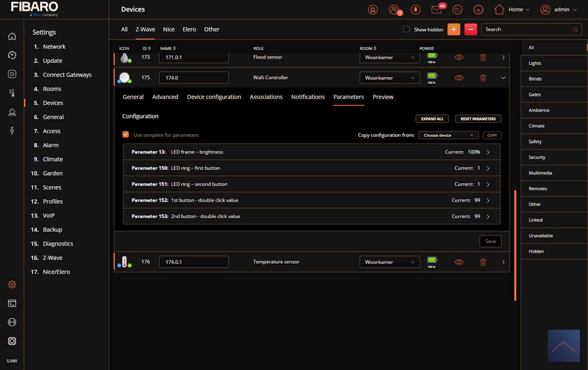Enable the Show hidden checkbox
Viewport: 588px width, 370px height.
406,29
